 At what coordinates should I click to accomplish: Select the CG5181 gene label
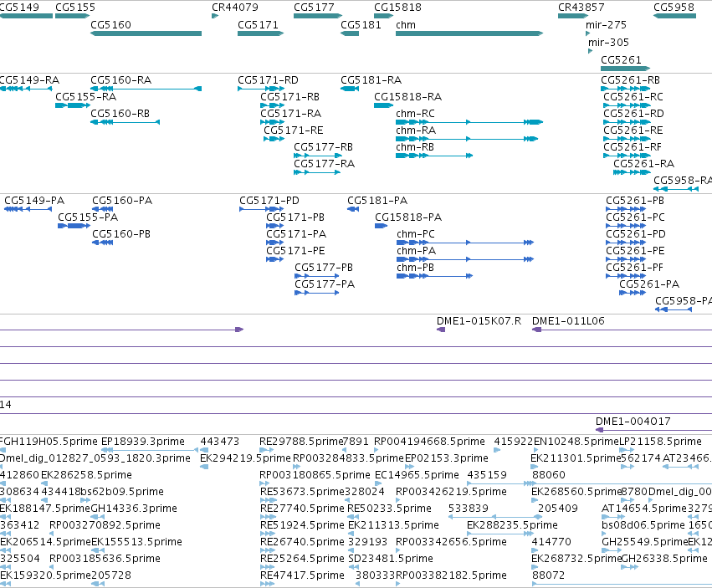pos(361,25)
